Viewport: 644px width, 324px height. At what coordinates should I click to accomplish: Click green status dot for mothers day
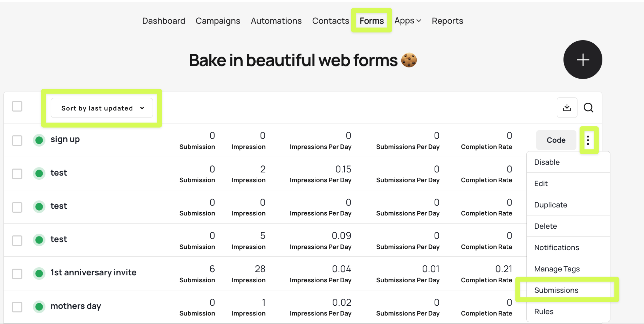pos(39,307)
